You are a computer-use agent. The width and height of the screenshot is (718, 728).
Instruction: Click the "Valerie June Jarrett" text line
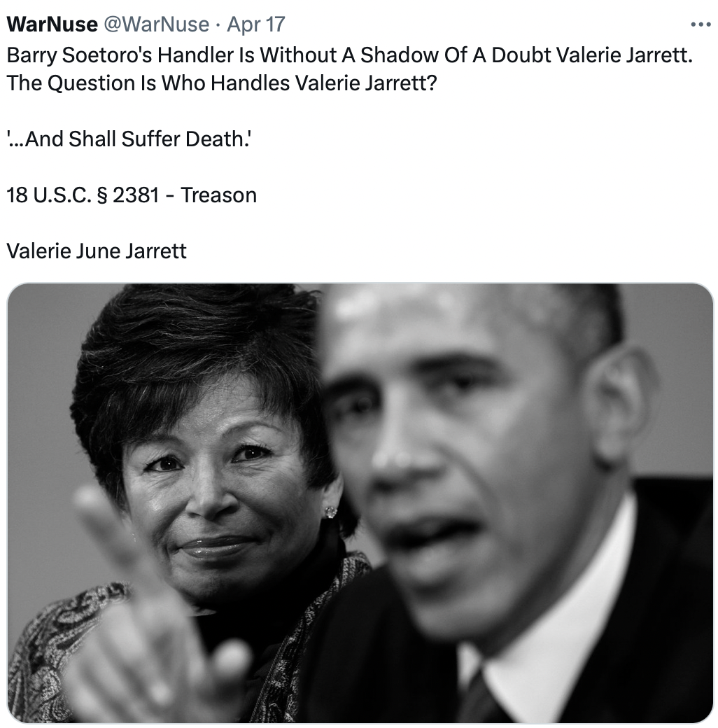click(x=97, y=251)
